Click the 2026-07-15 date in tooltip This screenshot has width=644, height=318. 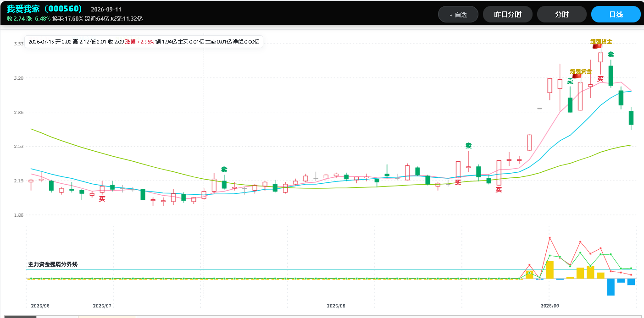pyautogui.click(x=41, y=42)
